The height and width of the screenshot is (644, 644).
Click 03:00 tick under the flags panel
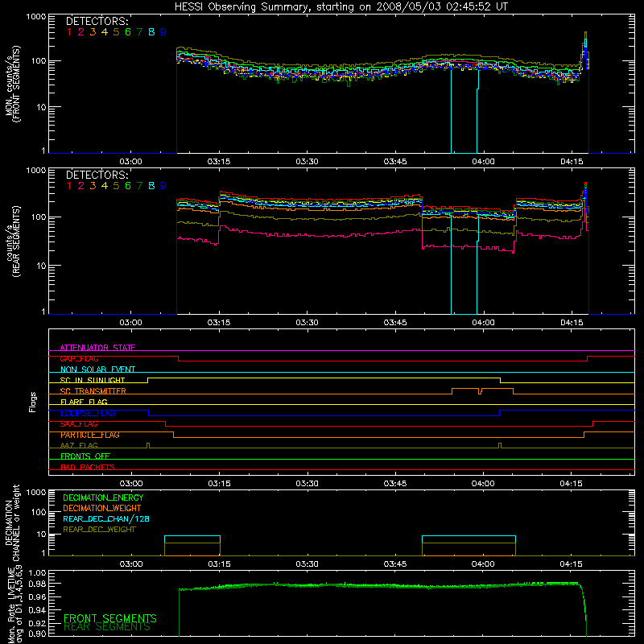(x=131, y=484)
